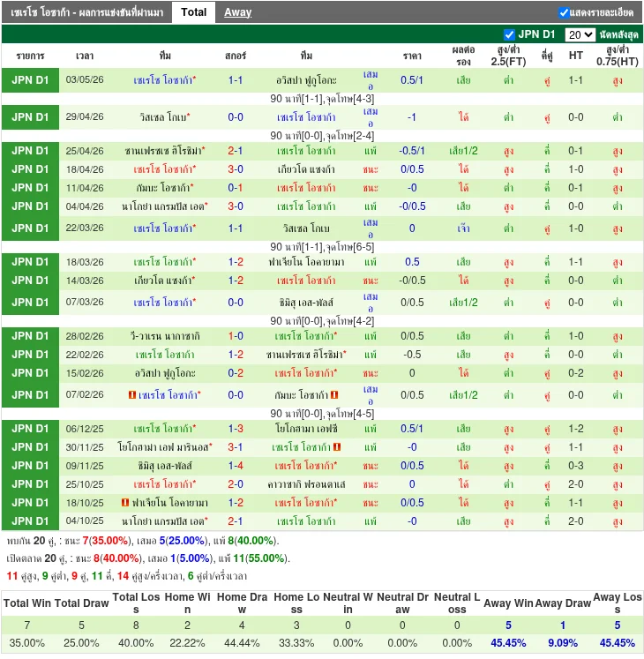Open the 20 matches count dropdown
The width and height of the screenshot is (644, 659).
point(580,35)
